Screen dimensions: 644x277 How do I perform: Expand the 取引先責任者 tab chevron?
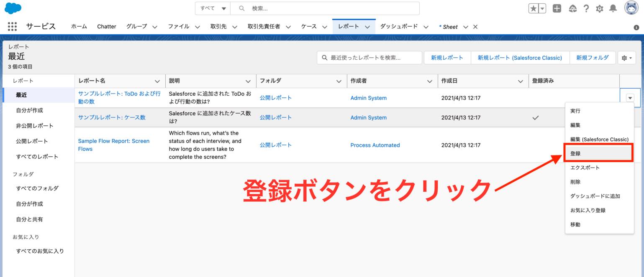[x=288, y=27]
